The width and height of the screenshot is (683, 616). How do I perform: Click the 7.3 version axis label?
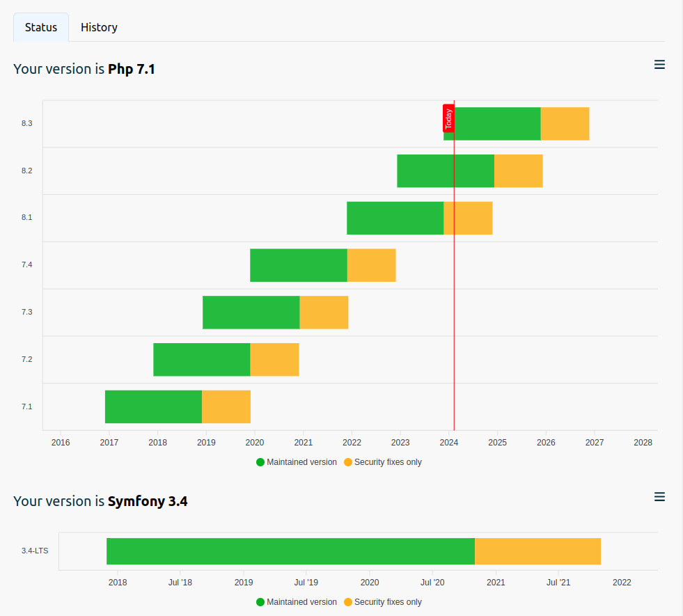tap(27, 312)
